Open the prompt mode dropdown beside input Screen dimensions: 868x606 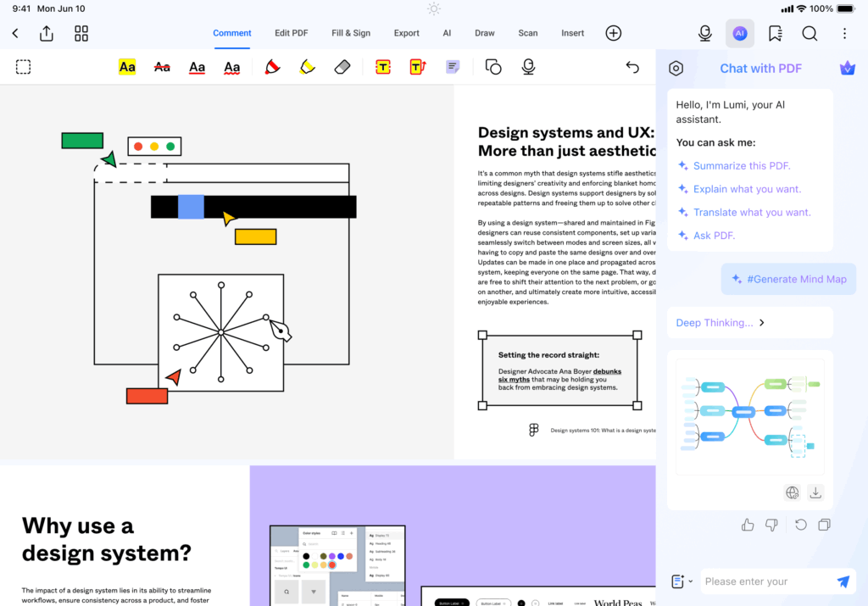[682, 581]
